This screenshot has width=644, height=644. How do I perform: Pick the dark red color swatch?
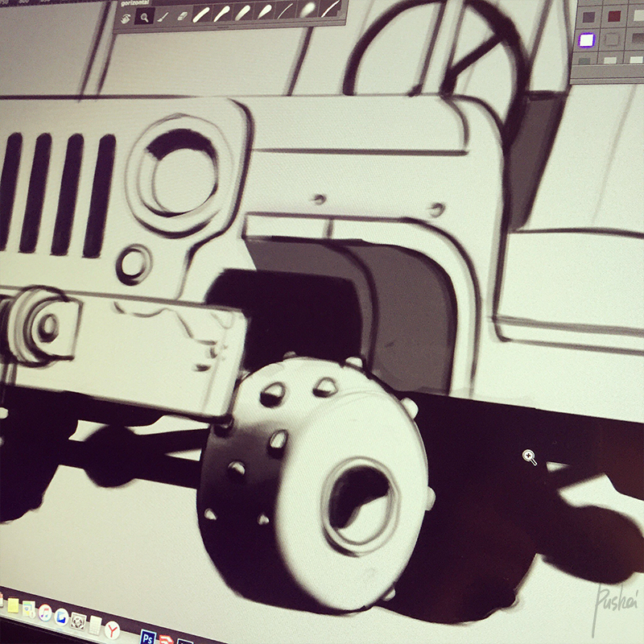click(x=613, y=16)
